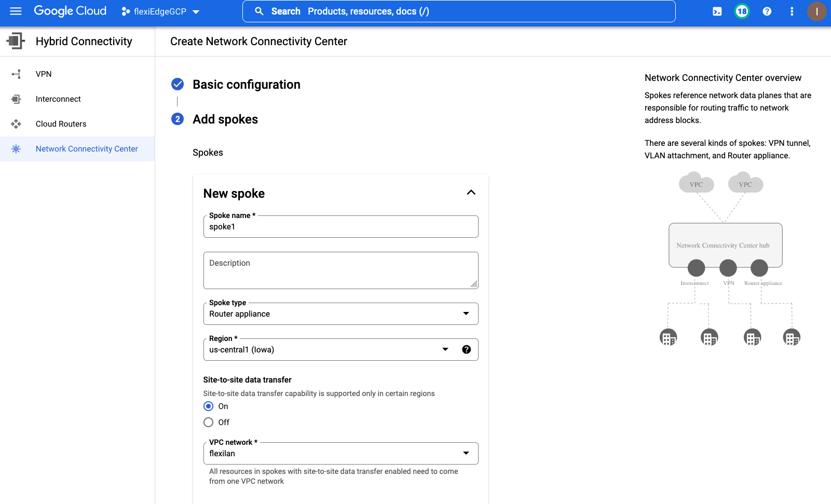Turn site-to-site data transfer Off
831x504 pixels.
[x=208, y=423]
